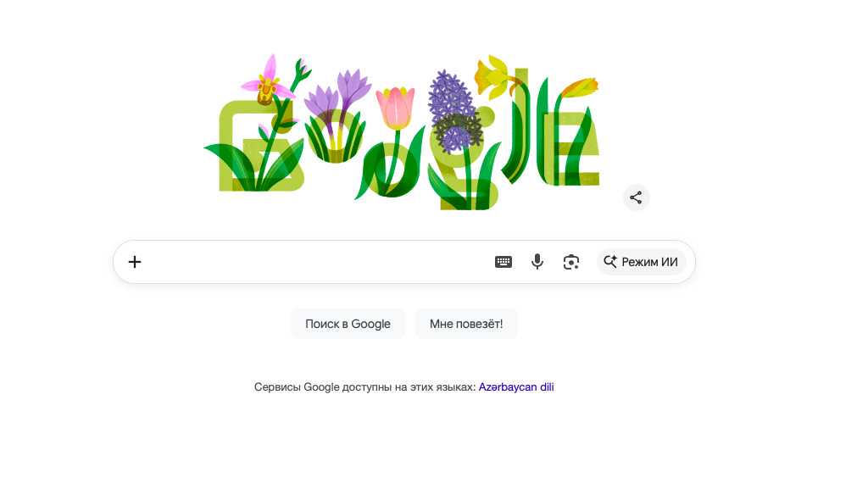Click the dark allium flower in doodle
The height and width of the screenshot is (478, 868).
pos(458,131)
